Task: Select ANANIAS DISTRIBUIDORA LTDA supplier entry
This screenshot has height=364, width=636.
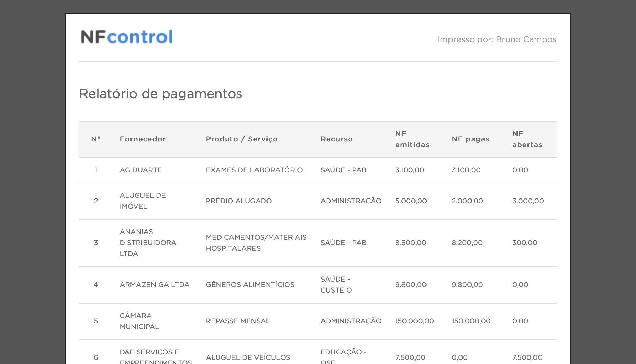Action: click(x=148, y=243)
